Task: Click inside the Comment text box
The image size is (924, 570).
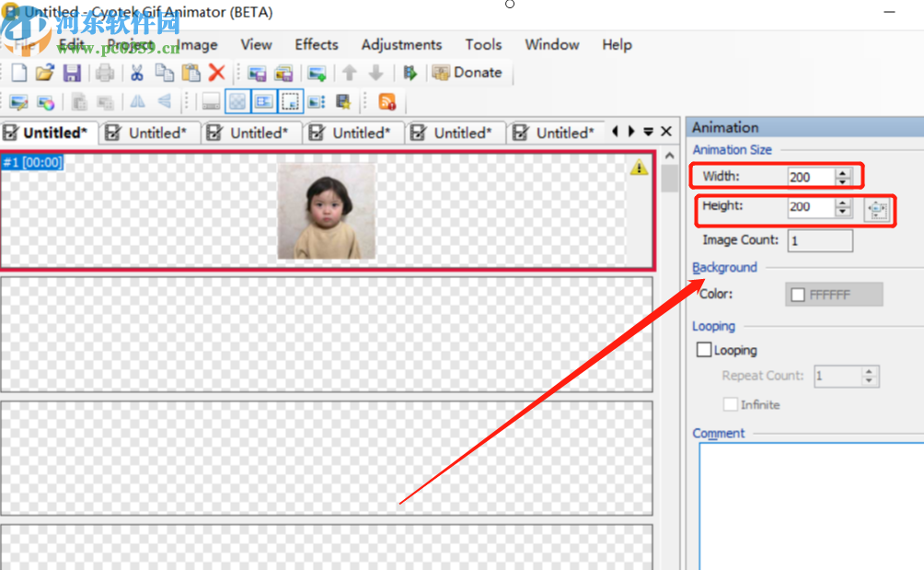Action: click(x=812, y=506)
